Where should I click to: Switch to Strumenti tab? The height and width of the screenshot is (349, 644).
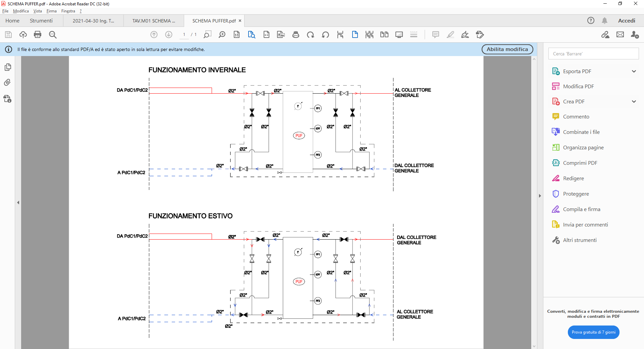(x=41, y=20)
